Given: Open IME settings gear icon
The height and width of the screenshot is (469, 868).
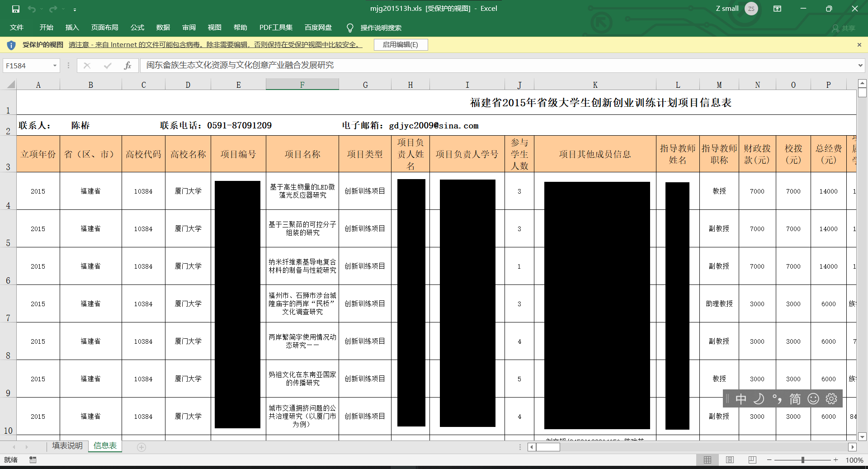Looking at the screenshot, I should (831, 399).
